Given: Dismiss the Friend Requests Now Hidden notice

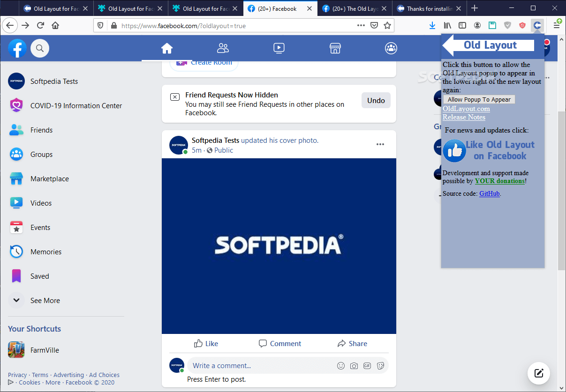Looking at the screenshot, I should coord(175,96).
